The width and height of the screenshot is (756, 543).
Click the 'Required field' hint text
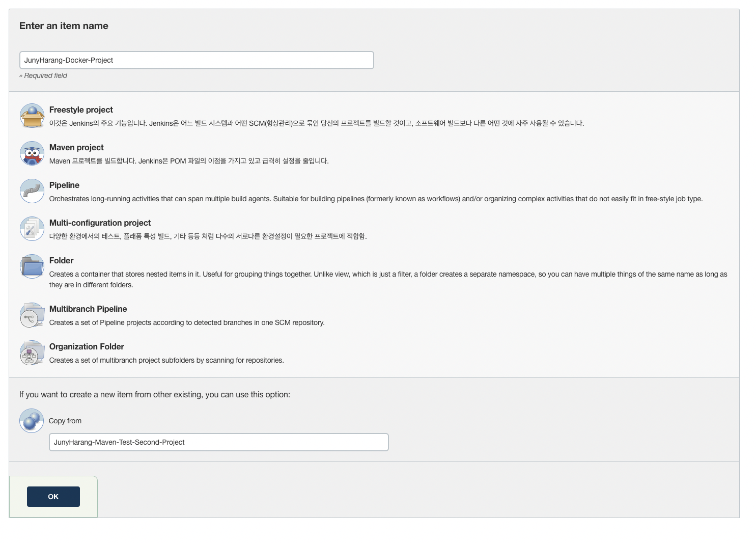[43, 75]
